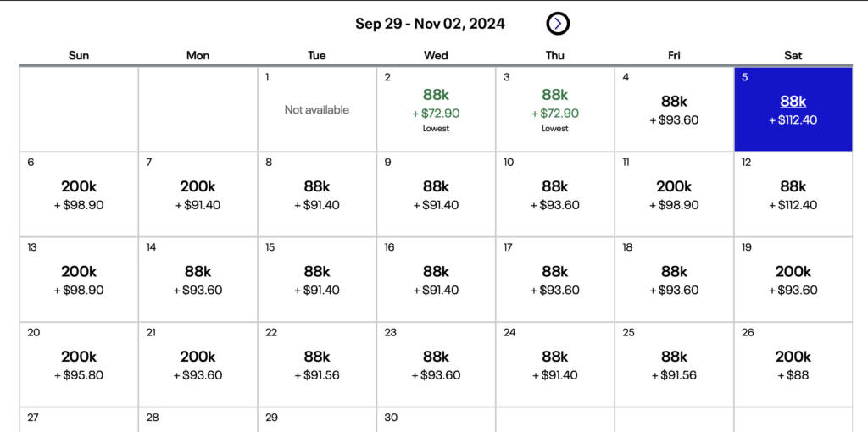Select October 2 with 88k lowest fare
Screen dimensions: 868x432
click(436, 109)
